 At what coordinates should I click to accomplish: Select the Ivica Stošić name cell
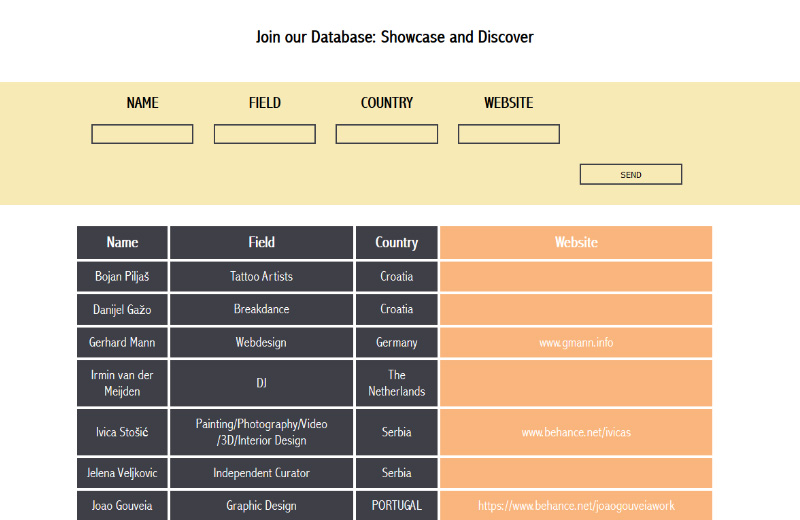coord(122,432)
